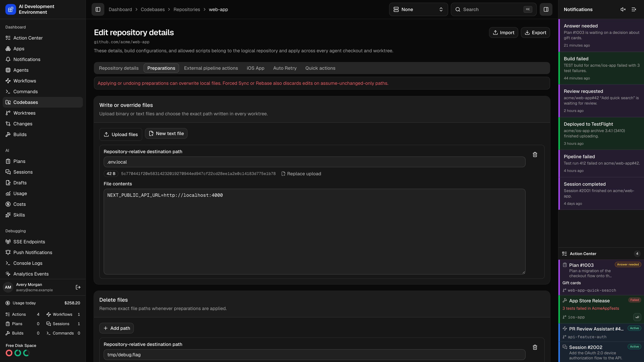Open the iOS App tab
Image resolution: width=644 pixels, height=362 pixels.
(x=255, y=68)
